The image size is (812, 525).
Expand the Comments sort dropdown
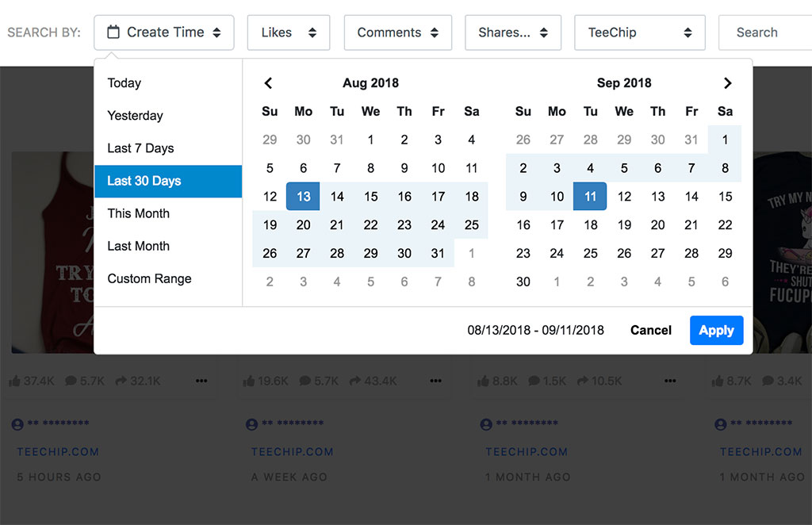click(398, 33)
